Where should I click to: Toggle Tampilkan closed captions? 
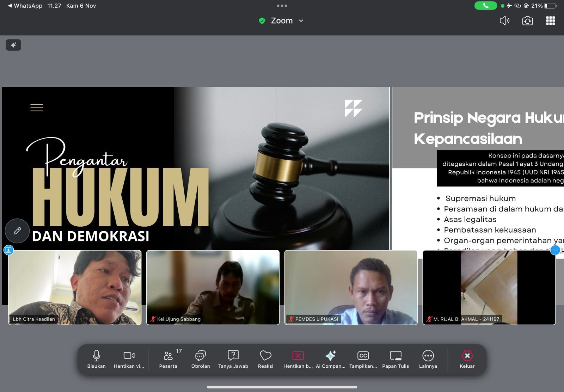click(x=363, y=359)
